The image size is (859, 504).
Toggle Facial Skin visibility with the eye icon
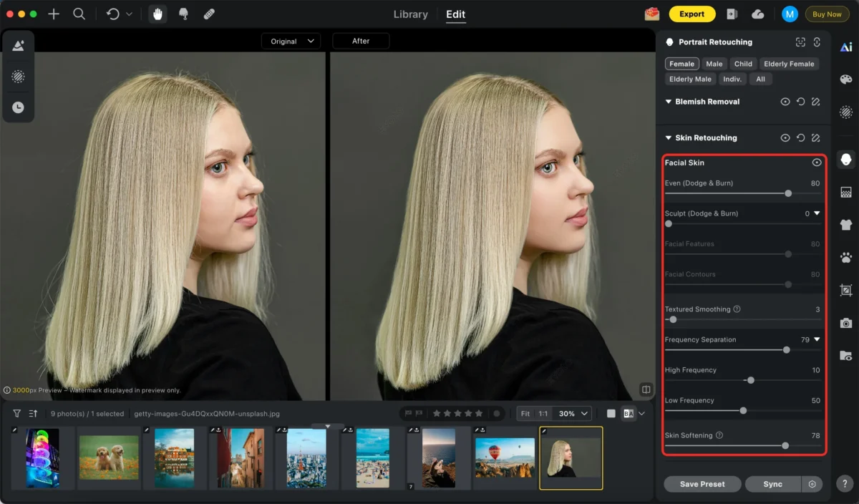point(816,163)
